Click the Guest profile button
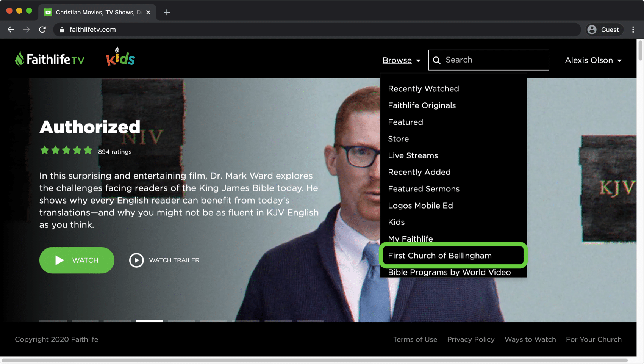The image size is (644, 364). 603,30
